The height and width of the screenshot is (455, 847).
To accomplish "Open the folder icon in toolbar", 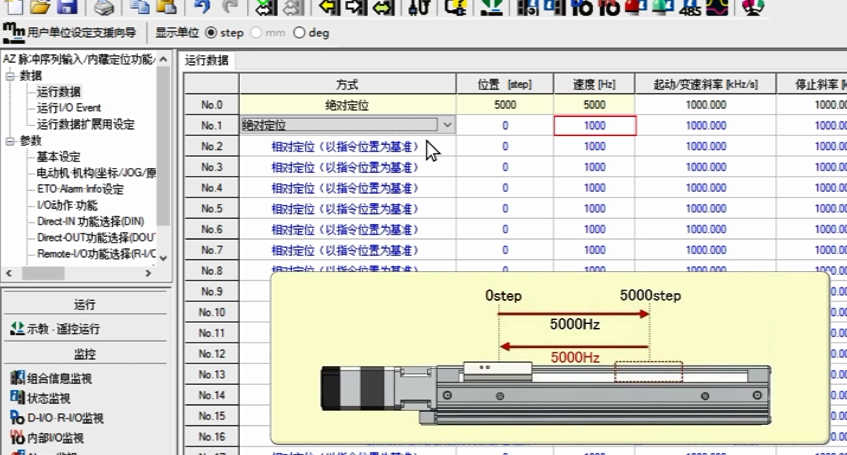I will tap(42, 7).
